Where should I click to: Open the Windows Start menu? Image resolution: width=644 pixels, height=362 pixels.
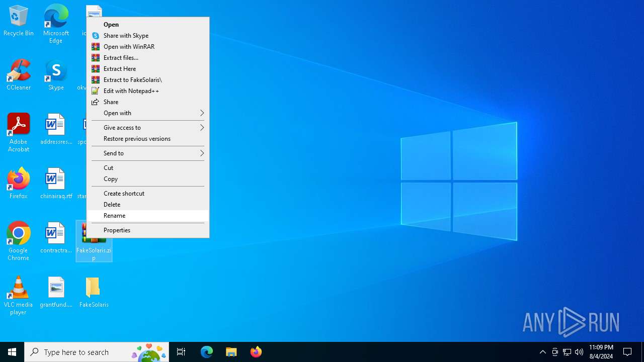point(12,352)
